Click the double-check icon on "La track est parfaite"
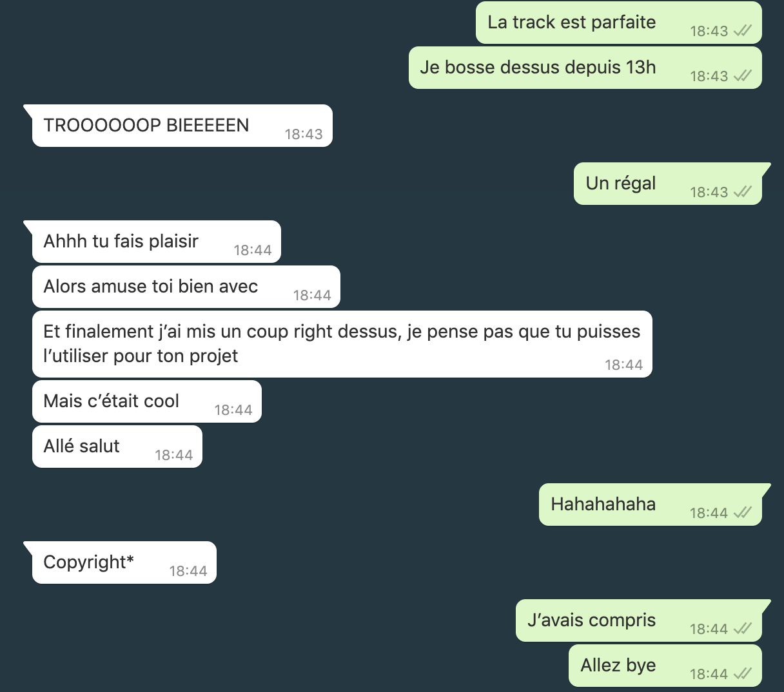The width and height of the screenshot is (784, 692). coord(743,31)
